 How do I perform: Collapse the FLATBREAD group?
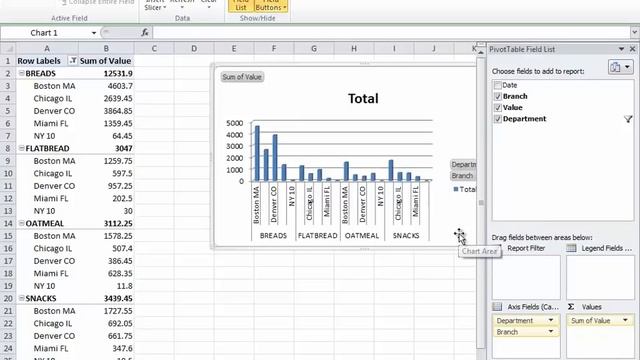tap(22, 149)
